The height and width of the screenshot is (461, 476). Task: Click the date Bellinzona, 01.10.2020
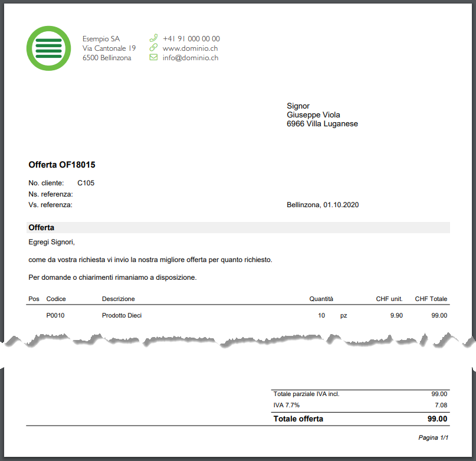point(323,205)
